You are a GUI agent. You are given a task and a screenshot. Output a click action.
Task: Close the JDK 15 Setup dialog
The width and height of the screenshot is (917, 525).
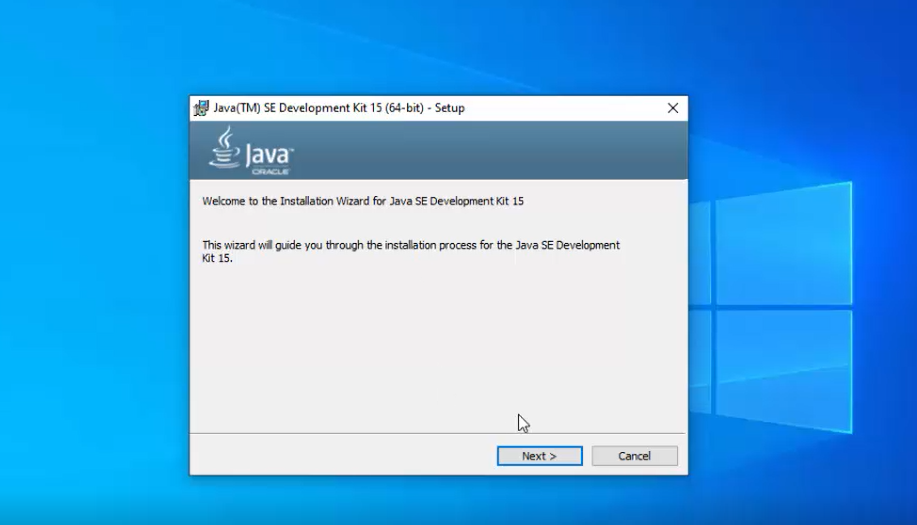point(673,108)
